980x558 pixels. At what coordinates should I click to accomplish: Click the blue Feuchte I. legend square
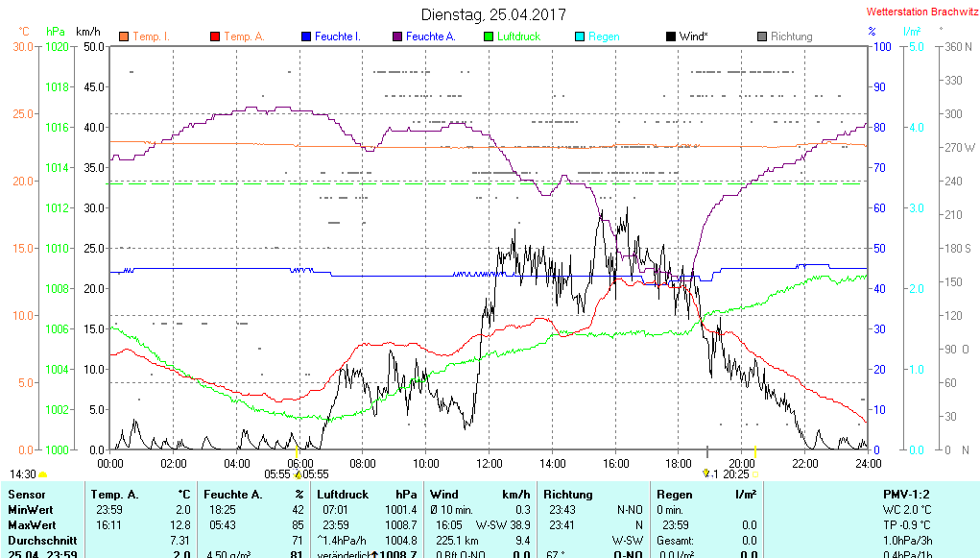306,36
